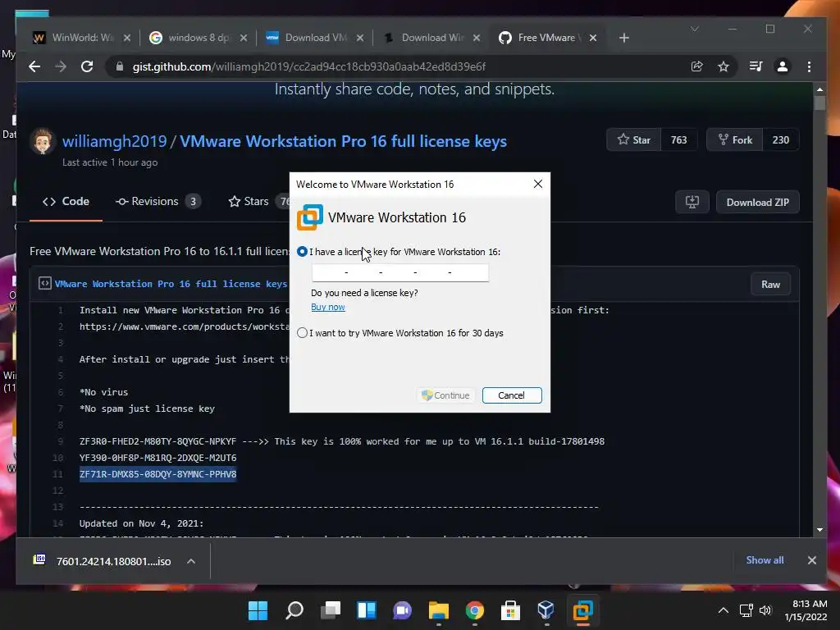Select 'I have a license key' radio option

(x=302, y=252)
